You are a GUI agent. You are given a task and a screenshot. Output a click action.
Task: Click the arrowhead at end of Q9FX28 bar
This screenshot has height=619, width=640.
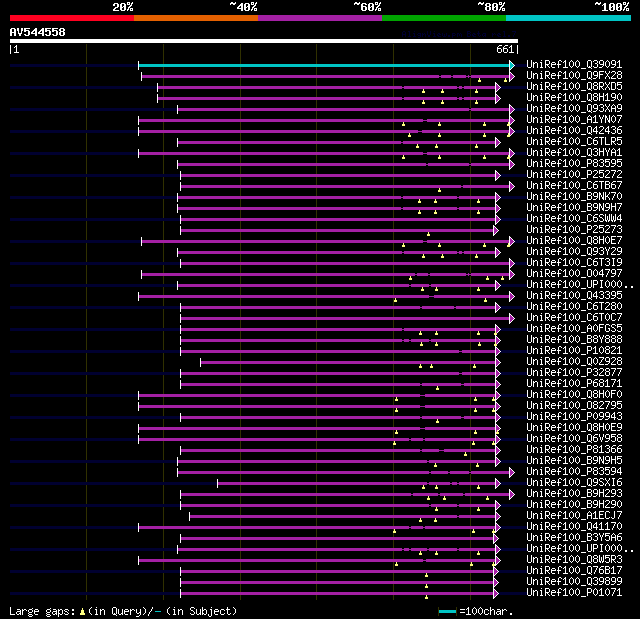click(512, 76)
